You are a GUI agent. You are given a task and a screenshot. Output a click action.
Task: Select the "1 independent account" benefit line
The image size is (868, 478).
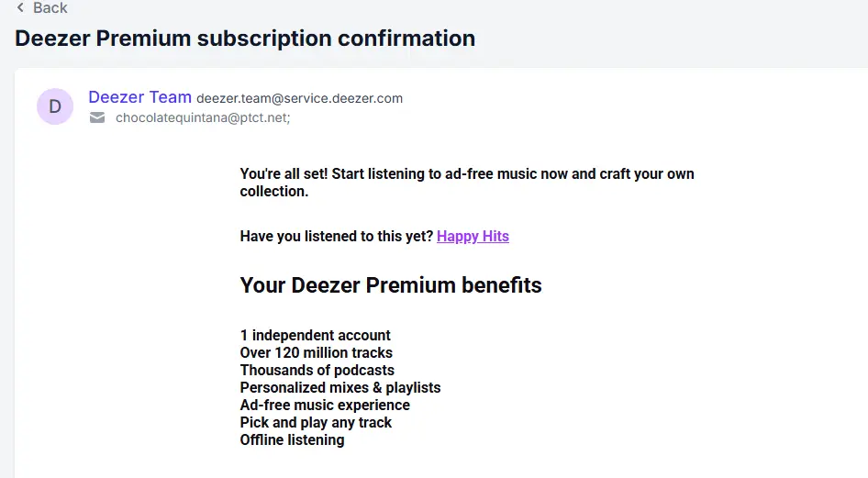tap(315, 335)
